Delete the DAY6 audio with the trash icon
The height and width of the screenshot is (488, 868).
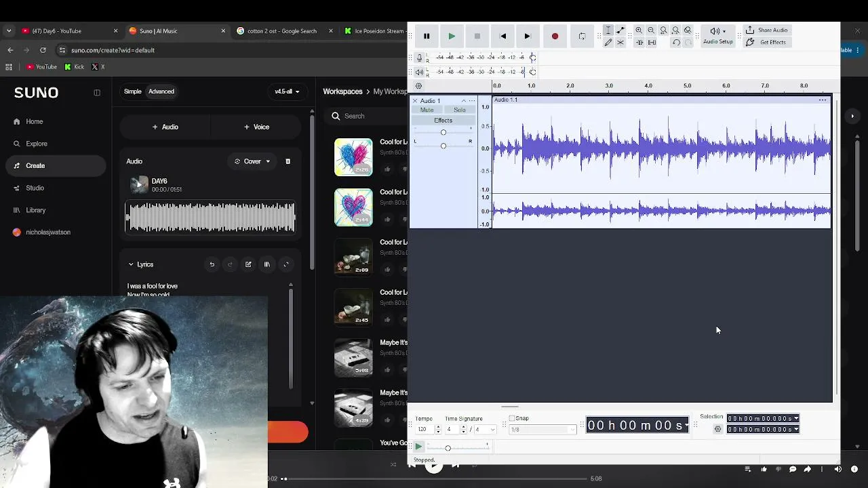point(288,161)
